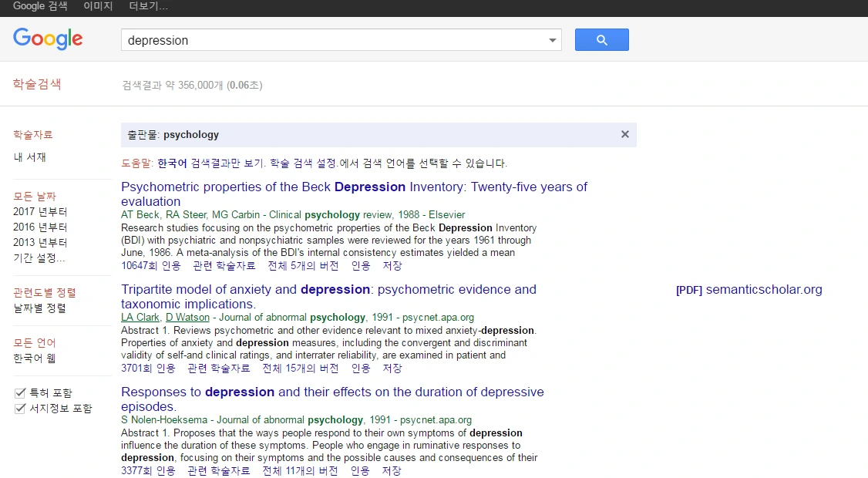Open author LA Clark profile link

point(140,318)
